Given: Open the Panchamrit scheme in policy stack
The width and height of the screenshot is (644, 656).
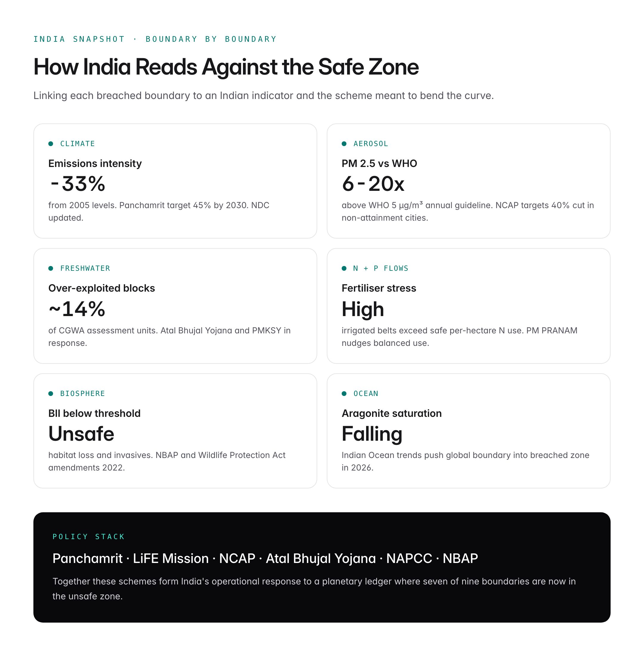Looking at the screenshot, I should point(87,558).
